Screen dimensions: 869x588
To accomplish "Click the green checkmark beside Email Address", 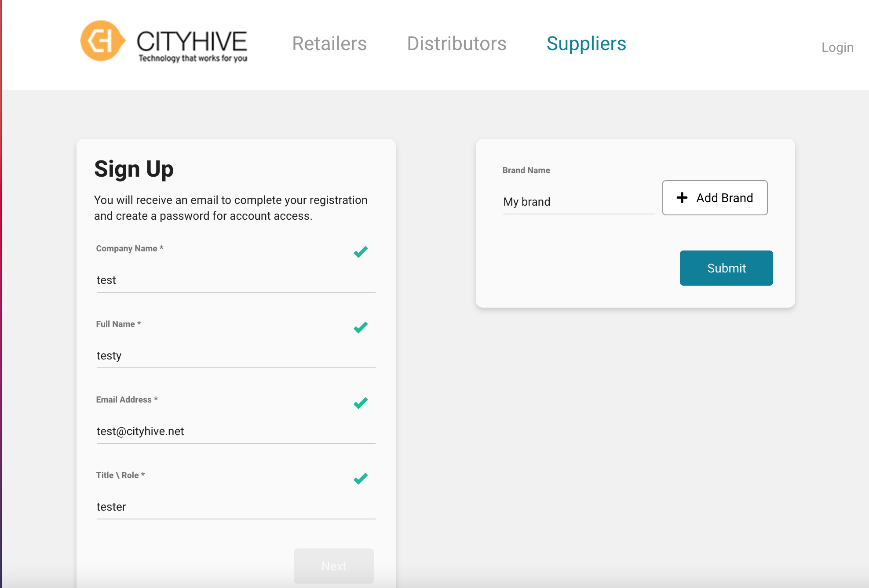I will point(361,403).
